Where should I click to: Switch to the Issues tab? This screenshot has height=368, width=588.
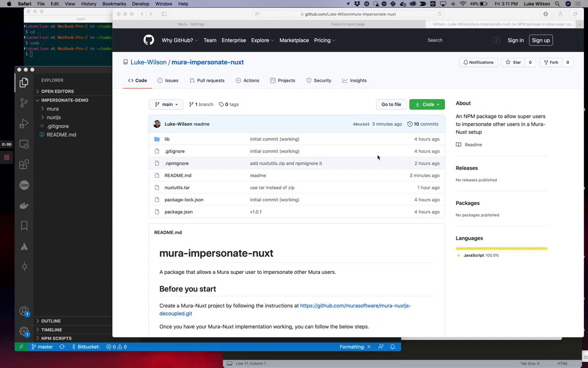click(167, 80)
